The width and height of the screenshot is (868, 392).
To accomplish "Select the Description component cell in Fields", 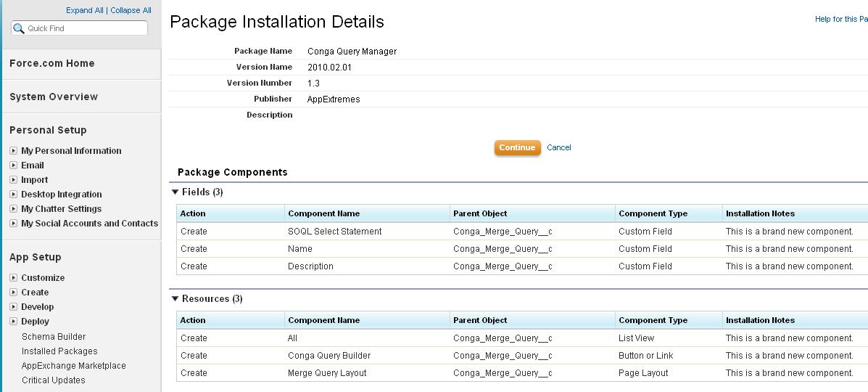I will (310, 266).
